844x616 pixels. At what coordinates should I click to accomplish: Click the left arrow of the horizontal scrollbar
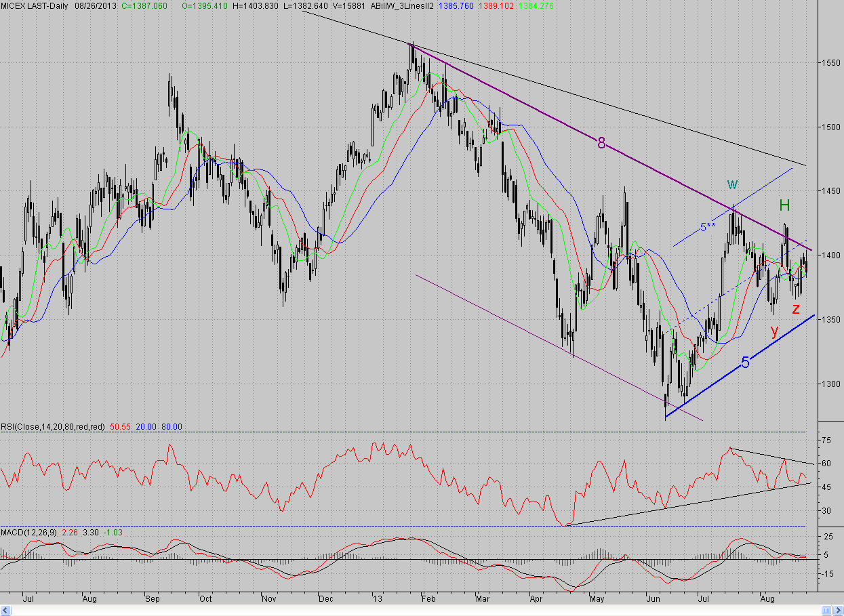pos(5,611)
